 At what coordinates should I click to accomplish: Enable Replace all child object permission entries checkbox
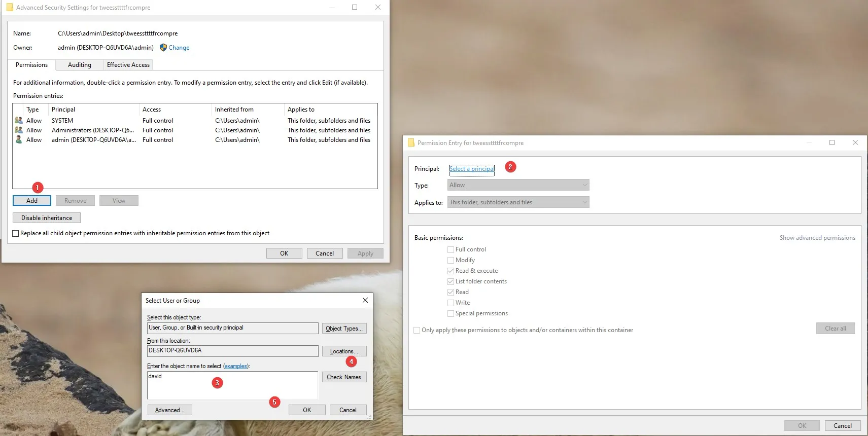[16, 234]
